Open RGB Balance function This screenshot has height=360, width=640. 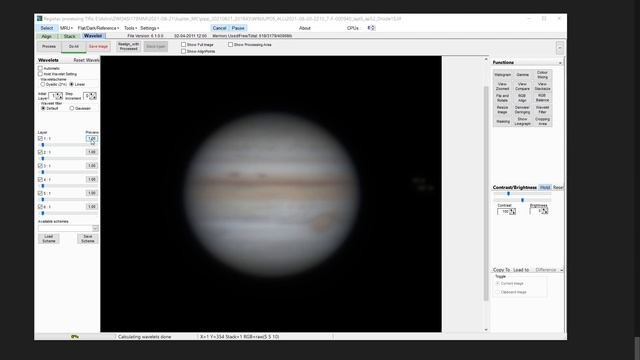[x=542, y=98]
